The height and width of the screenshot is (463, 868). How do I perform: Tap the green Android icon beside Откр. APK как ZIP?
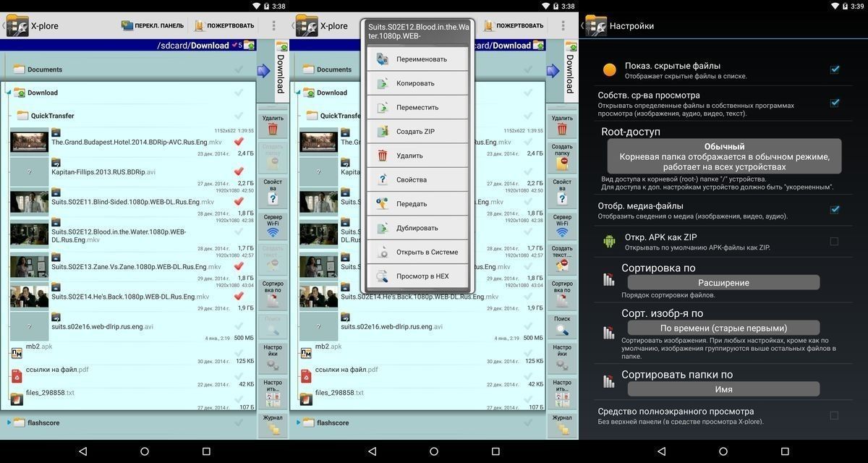point(609,241)
